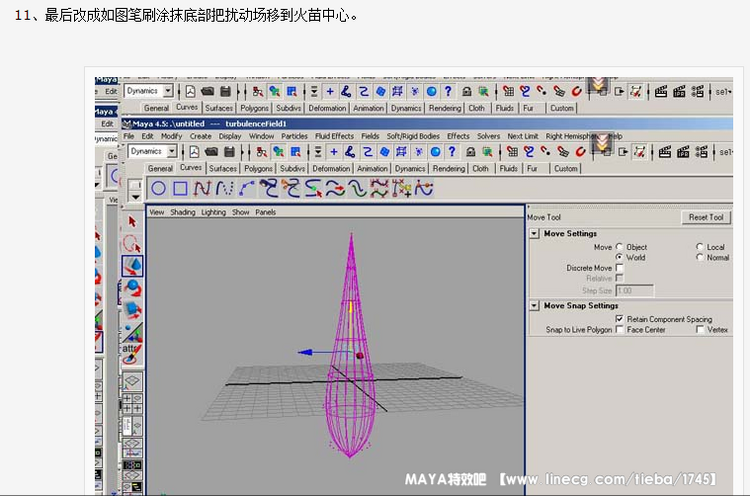The width and height of the screenshot is (750, 496).
Task: Click the NURBS circle shelf icon
Action: pyautogui.click(x=159, y=188)
